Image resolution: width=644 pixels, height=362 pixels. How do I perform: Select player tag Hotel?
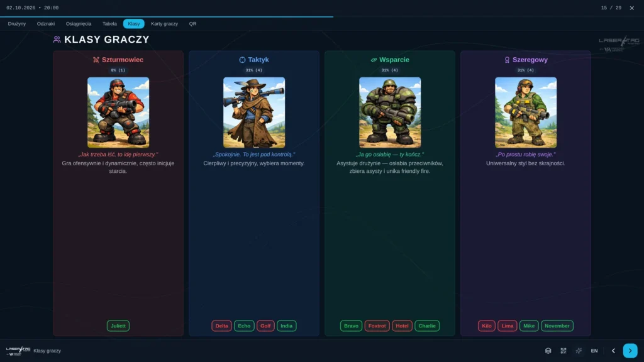point(402,326)
